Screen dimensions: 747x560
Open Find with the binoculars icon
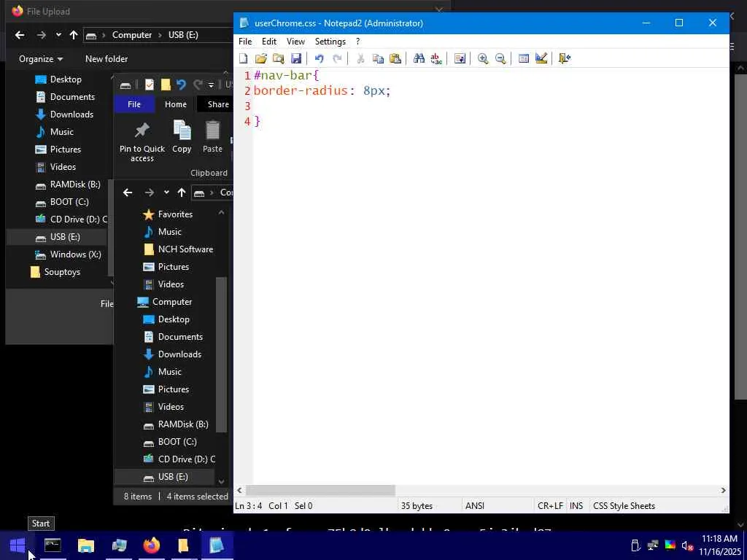(x=419, y=58)
